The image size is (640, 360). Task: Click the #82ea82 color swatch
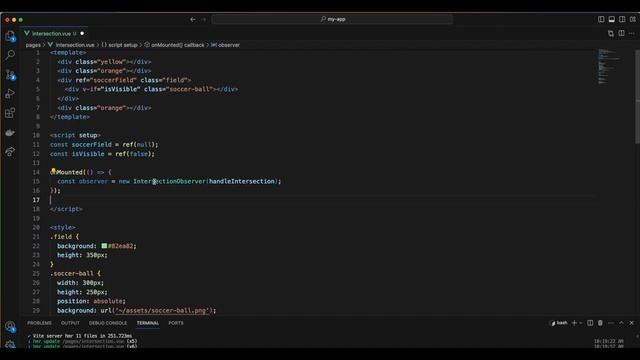pyautogui.click(x=104, y=246)
